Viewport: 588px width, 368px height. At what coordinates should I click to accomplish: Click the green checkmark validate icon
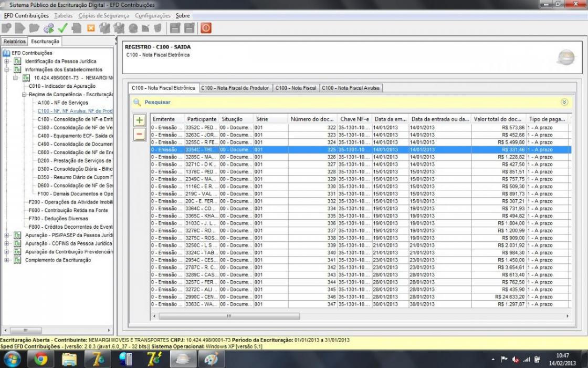[x=62, y=28]
